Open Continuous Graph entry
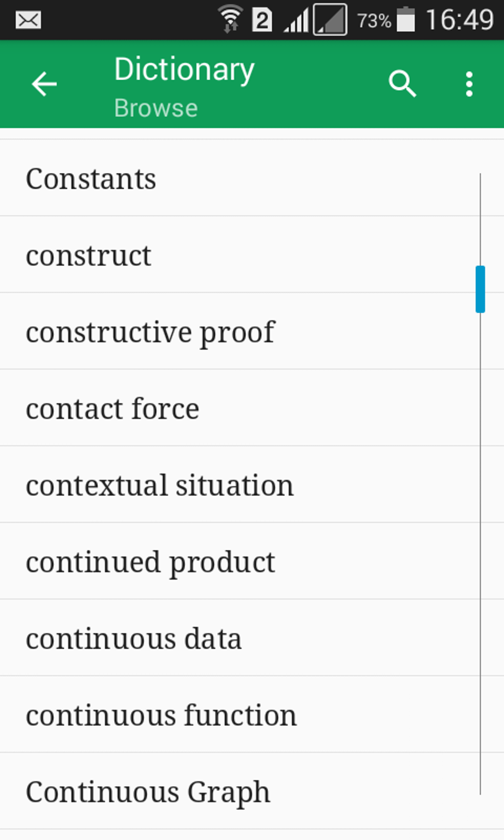 (x=148, y=792)
